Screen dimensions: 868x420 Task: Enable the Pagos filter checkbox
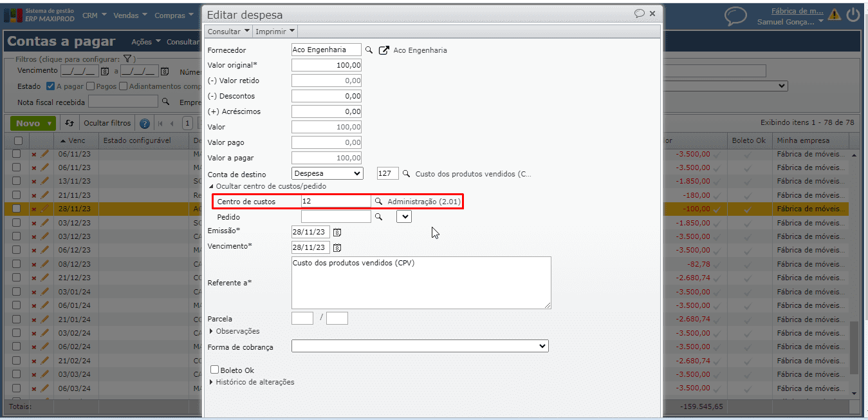[91, 86]
